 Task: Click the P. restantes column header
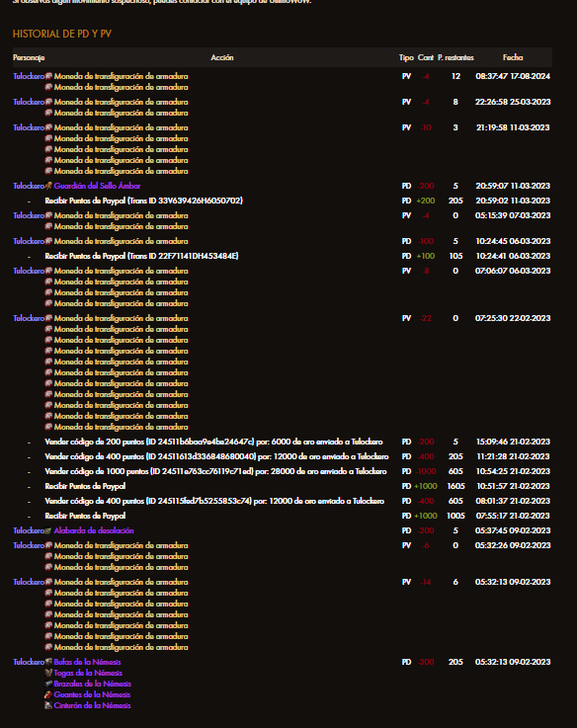point(455,57)
